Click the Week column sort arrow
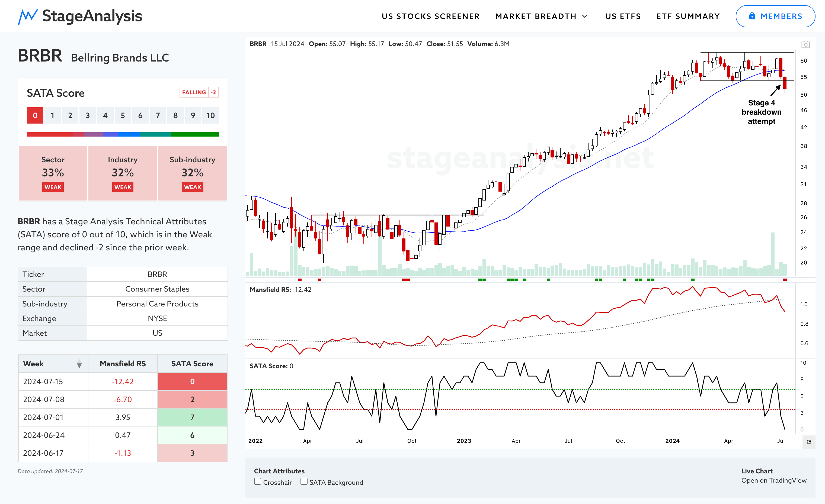Image resolution: width=825 pixels, height=504 pixels. (79, 364)
